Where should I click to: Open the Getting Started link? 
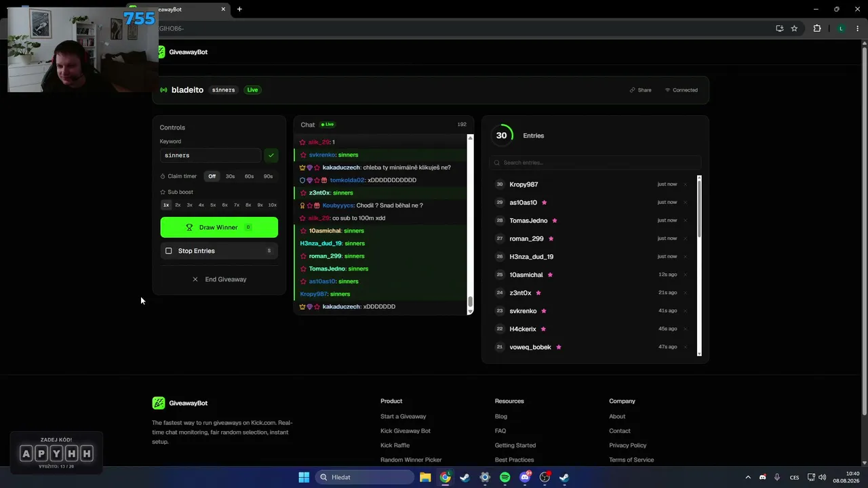(x=515, y=445)
